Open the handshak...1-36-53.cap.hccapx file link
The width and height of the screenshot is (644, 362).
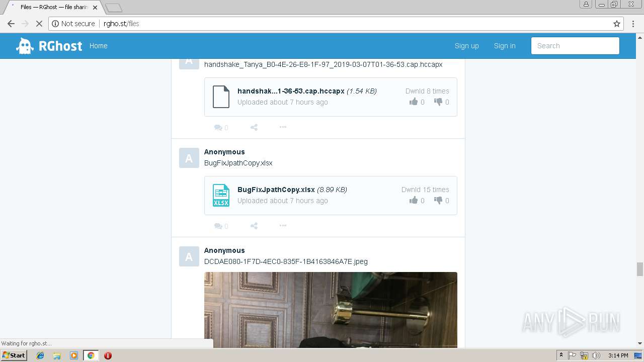click(291, 91)
